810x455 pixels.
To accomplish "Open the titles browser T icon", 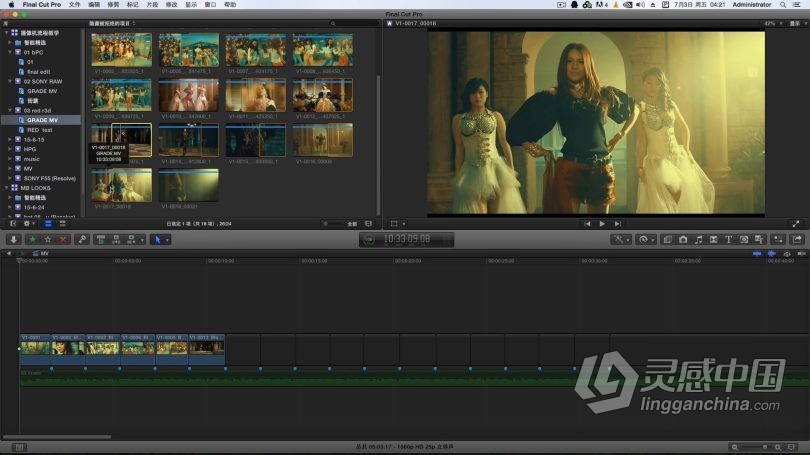I will 728,240.
